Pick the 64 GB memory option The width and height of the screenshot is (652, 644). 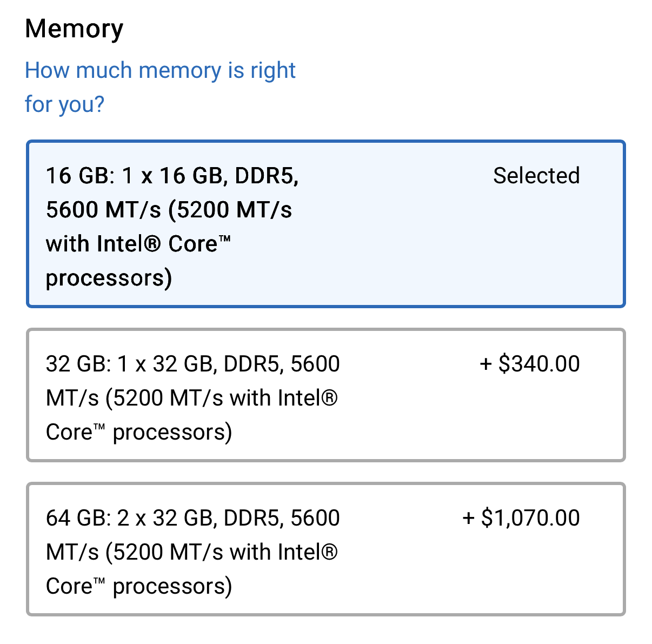pos(325,549)
